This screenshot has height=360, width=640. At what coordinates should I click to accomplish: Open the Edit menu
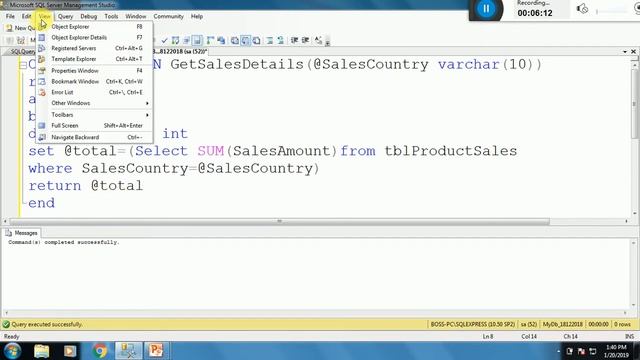click(27, 16)
